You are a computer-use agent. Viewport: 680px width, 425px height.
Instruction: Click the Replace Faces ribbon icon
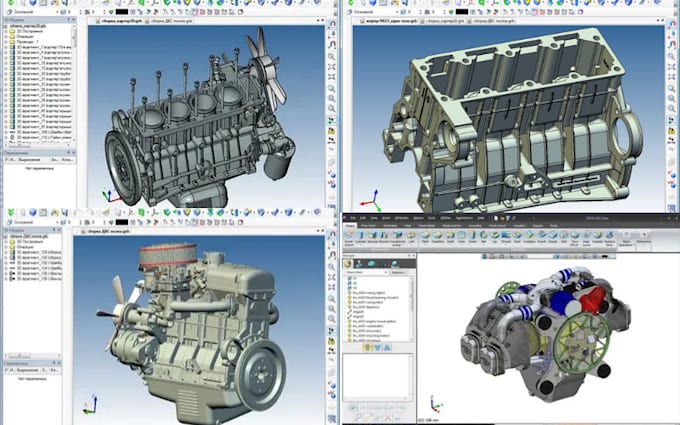(610, 239)
